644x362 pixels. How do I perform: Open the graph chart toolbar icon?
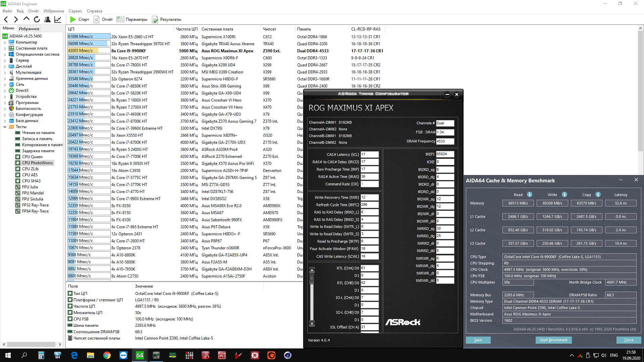point(58,19)
